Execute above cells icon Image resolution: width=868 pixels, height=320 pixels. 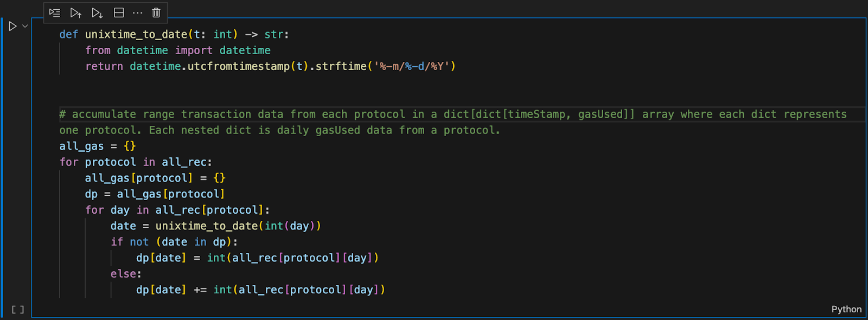pyautogui.click(x=76, y=12)
